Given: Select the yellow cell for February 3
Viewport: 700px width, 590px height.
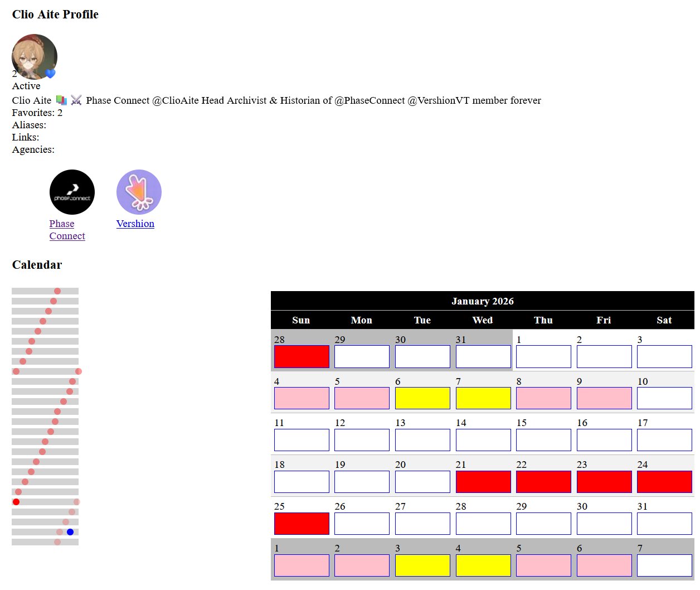Looking at the screenshot, I should click(x=422, y=565).
